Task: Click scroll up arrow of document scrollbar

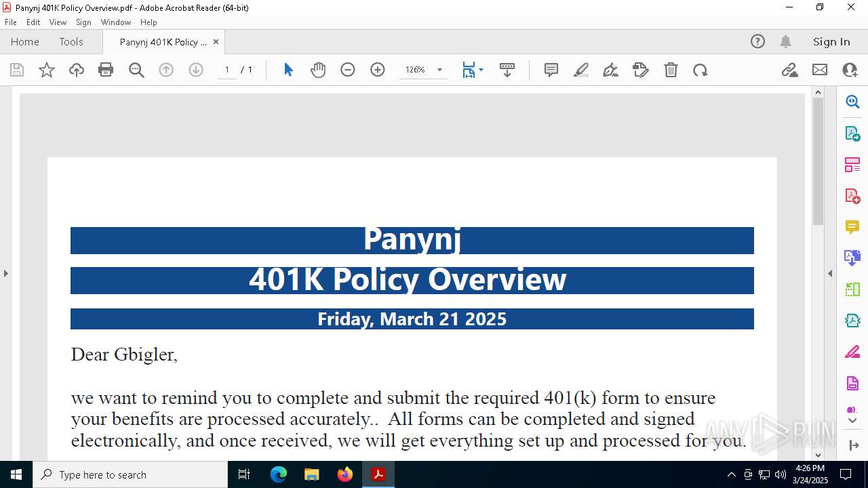Action: 818,92
